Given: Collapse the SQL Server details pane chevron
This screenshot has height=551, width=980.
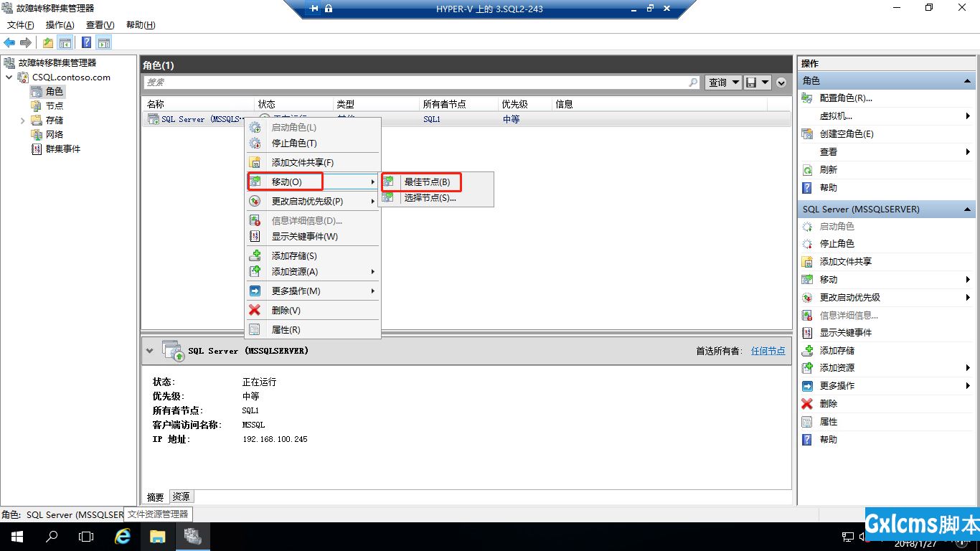Looking at the screenshot, I should [149, 351].
